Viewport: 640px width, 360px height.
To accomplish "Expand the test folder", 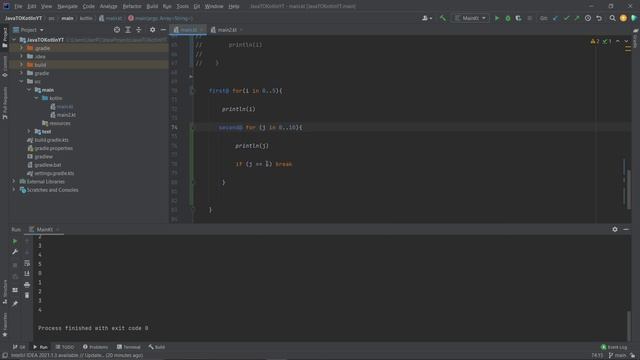I will click(x=29, y=131).
